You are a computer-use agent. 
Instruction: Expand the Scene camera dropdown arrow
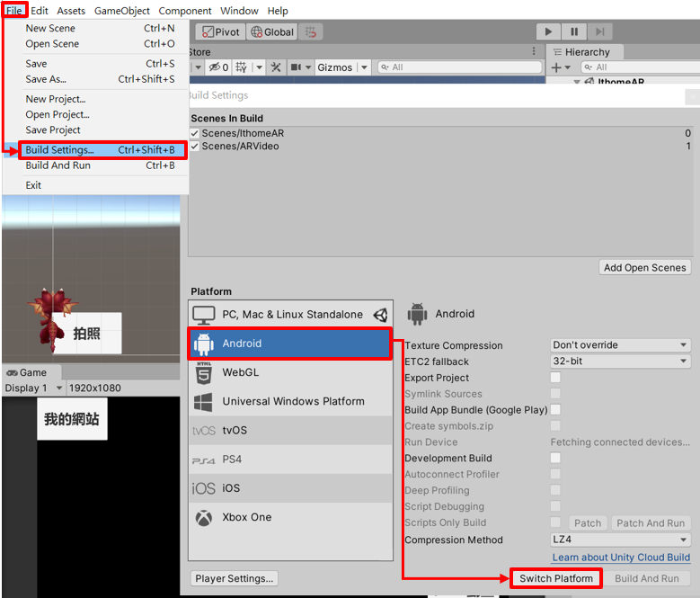click(x=308, y=67)
